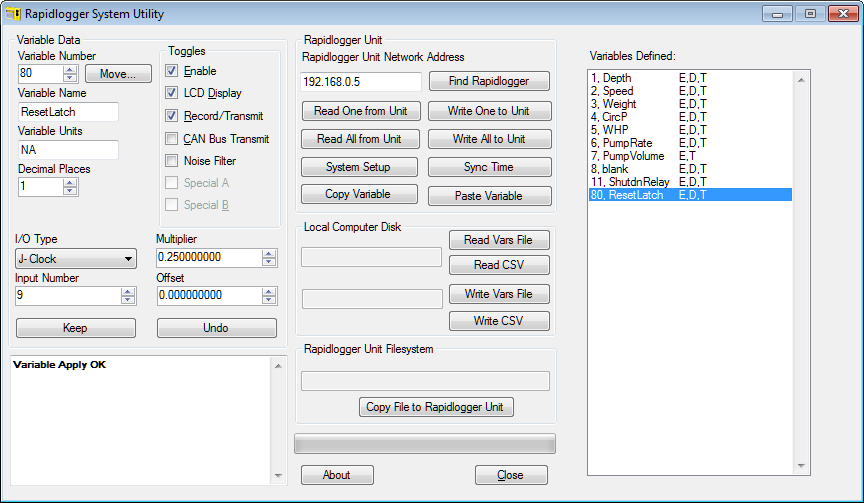
Task: Click the Keep button
Action: pyautogui.click(x=75, y=328)
